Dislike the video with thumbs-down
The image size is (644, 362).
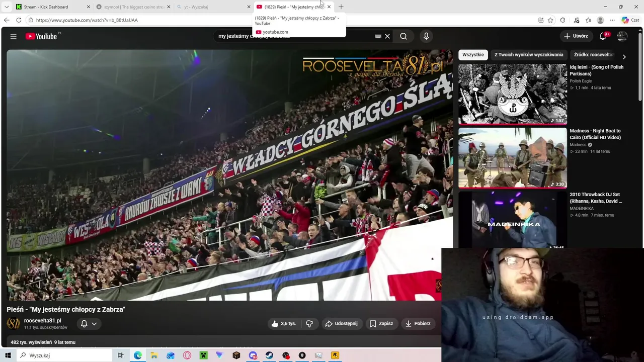pos(309,324)
